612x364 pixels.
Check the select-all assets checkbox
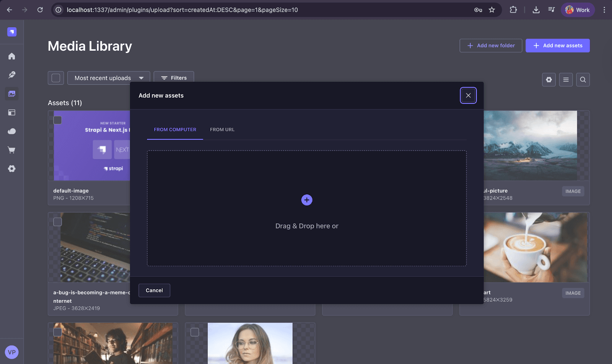click(55, 78)
